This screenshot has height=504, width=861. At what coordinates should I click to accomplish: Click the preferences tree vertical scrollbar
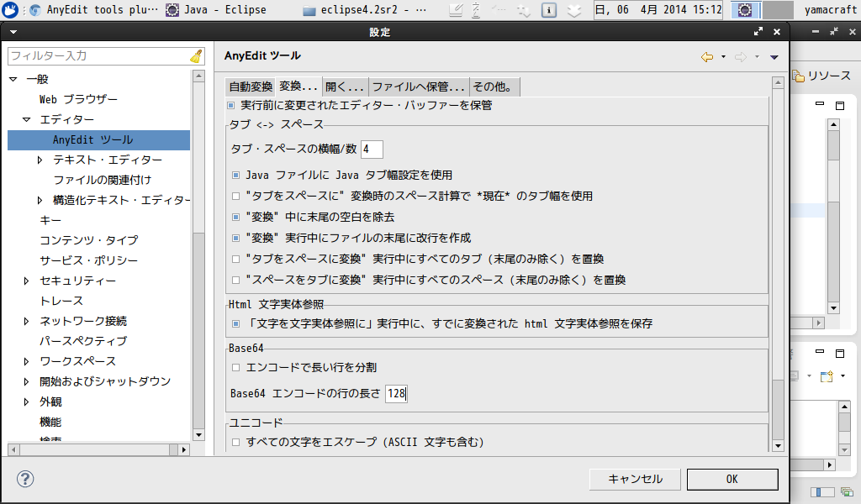click(x=198, y=255)
